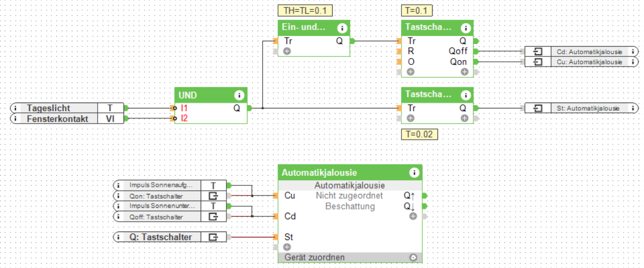Click reference arrow icon of Cu: Automatikjalousie
The width and height of the screenshot is (644, 268).
pos(538,62)
